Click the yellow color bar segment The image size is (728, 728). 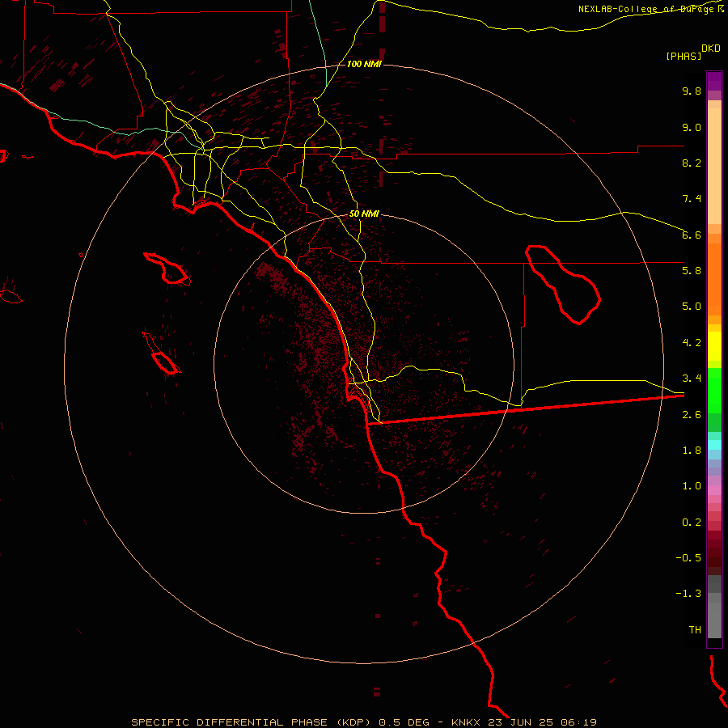point(714,346)
